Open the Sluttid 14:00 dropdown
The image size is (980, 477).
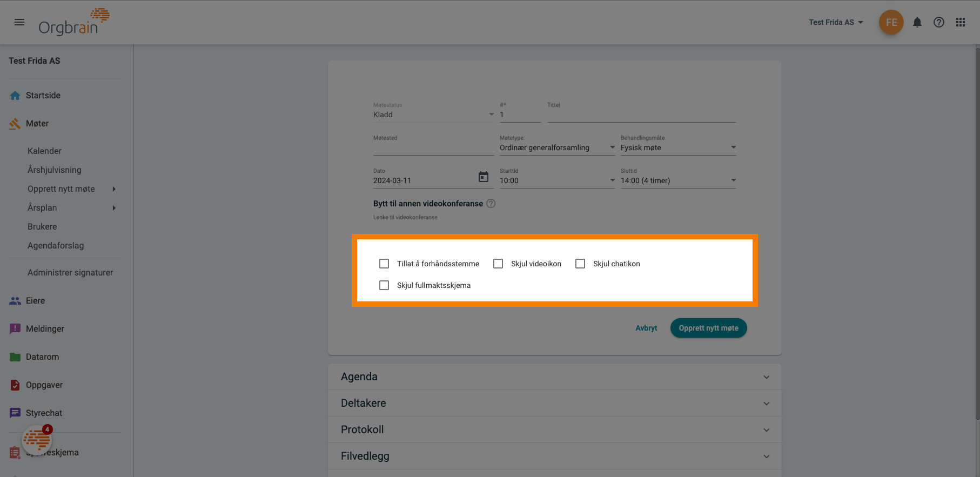679,180
